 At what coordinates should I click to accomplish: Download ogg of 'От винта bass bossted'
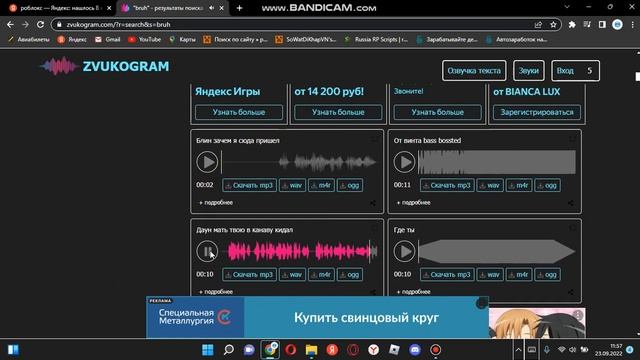coord(548,185)
